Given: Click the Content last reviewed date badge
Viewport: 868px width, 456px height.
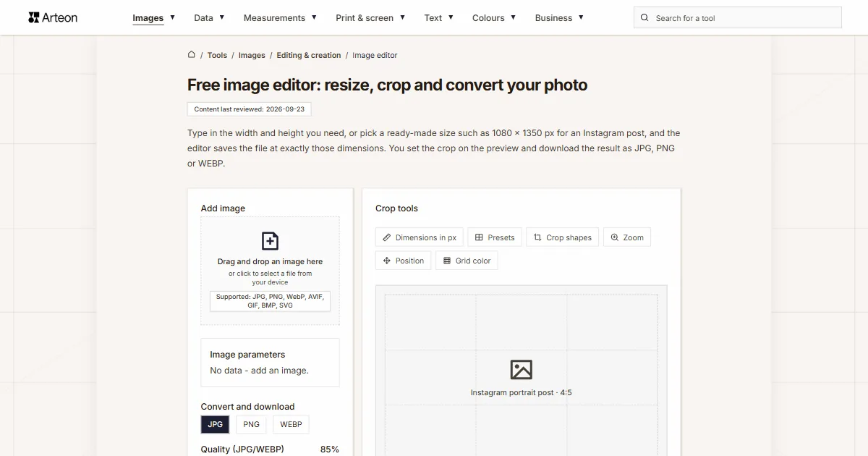Looking at the screenshot, I should [x=250, y=109].
